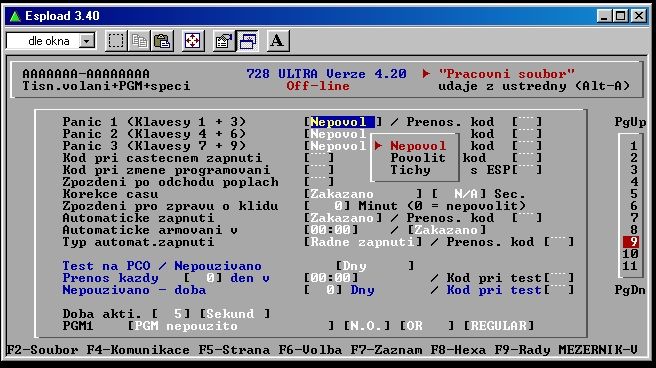The width and height of the screenshot is (656, 368).
Task: Click PgDn below the page list
Action: [630, 290]
